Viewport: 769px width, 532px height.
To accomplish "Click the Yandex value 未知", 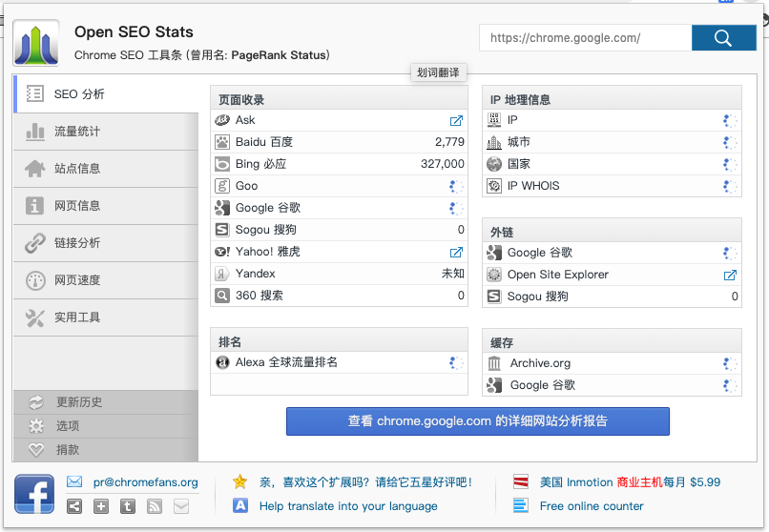I will [x=452, y=274].
